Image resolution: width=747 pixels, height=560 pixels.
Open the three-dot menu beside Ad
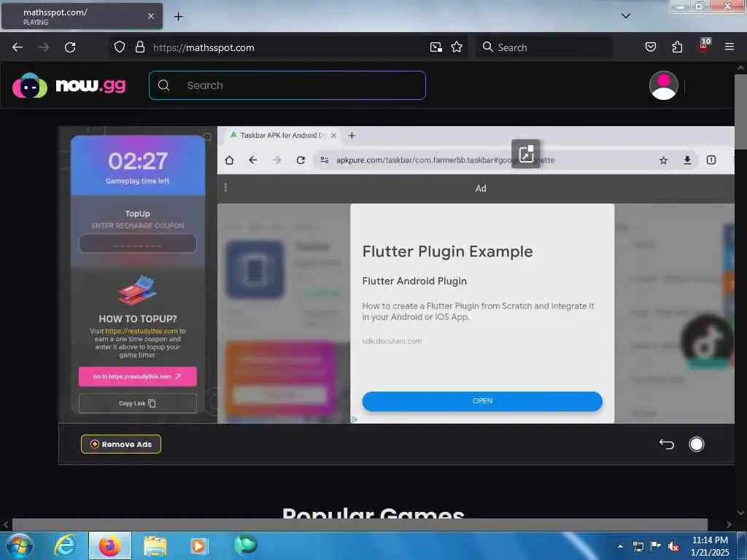[226, 187]
